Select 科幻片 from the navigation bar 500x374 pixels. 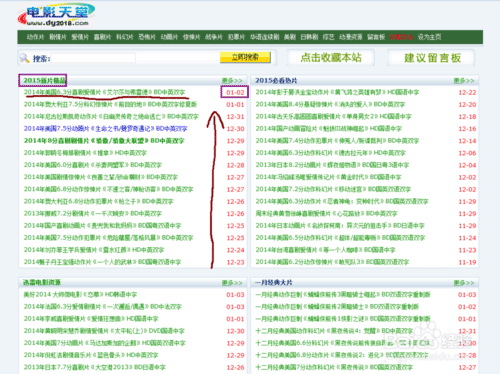(124, 37)
